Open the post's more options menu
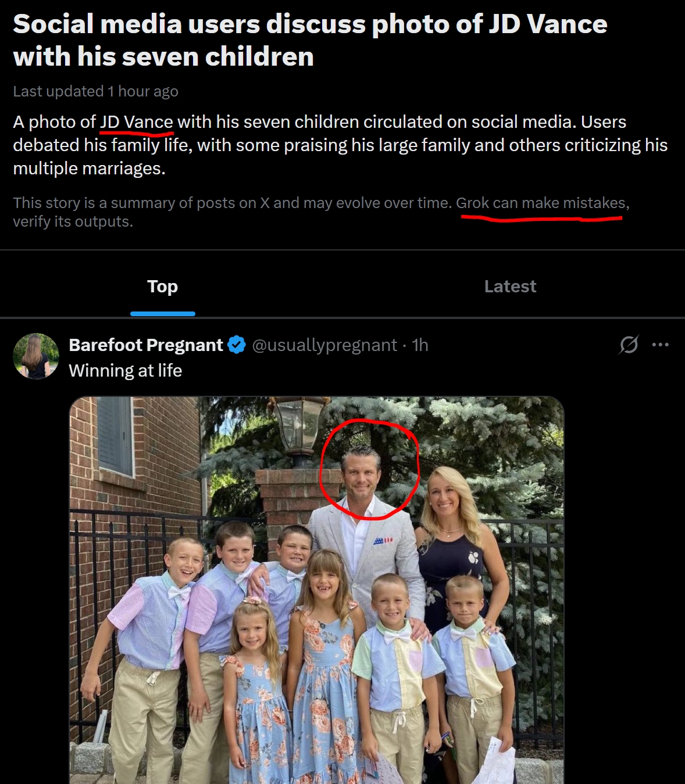This screenshot has width=685, height=784. 660,345
